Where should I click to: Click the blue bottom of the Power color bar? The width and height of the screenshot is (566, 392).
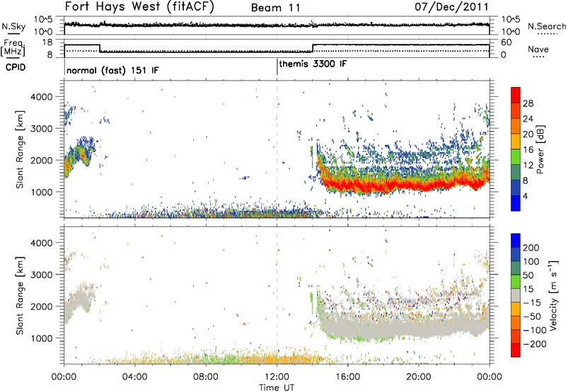click(x=516, y=203)
